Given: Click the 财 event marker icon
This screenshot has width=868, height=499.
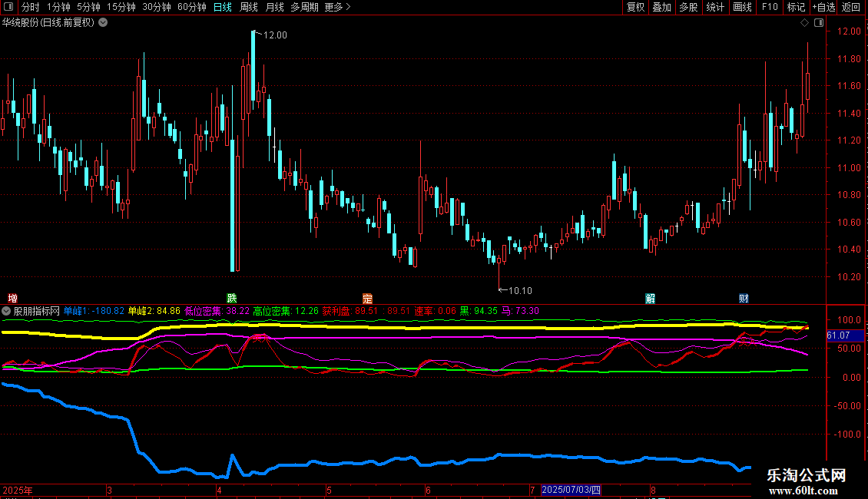Looking at the screenshot, I should (744, 298).
